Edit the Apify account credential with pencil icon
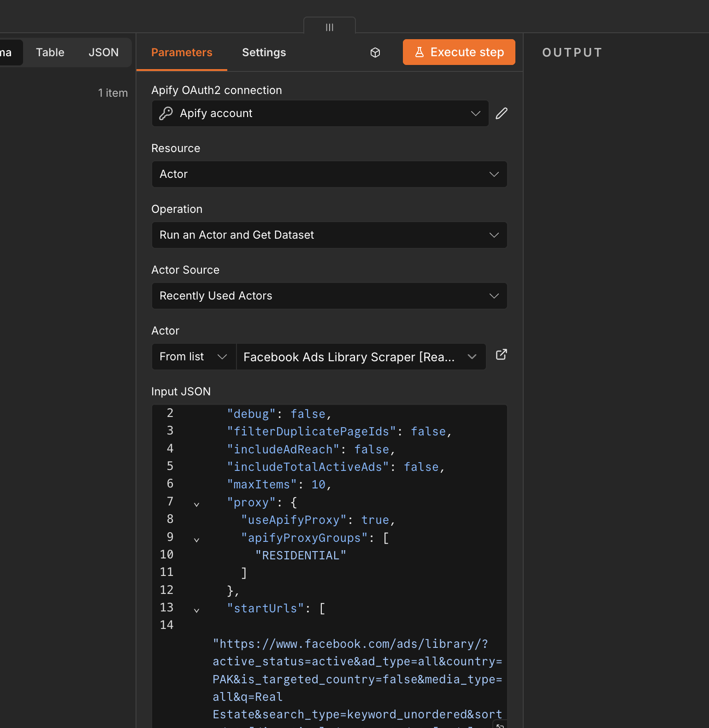 (502, 113)
